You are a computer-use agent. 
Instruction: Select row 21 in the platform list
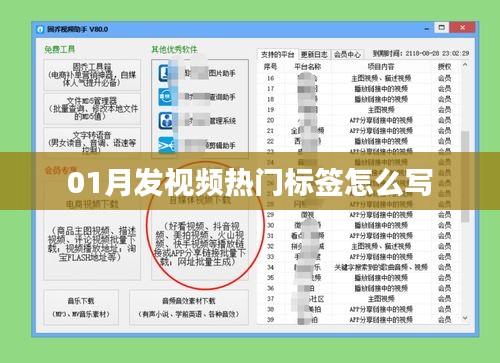(359, 131)
